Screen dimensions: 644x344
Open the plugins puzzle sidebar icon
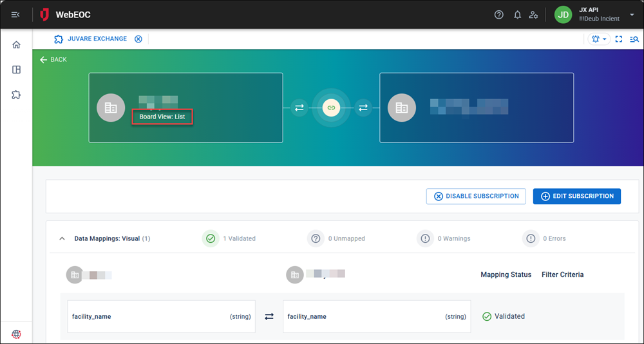click(x=16, y=95)
